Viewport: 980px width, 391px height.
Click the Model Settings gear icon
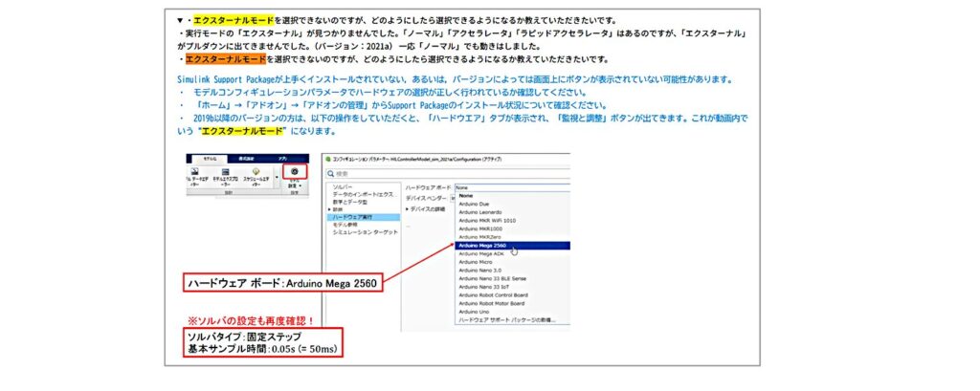(x=293, y=173)
